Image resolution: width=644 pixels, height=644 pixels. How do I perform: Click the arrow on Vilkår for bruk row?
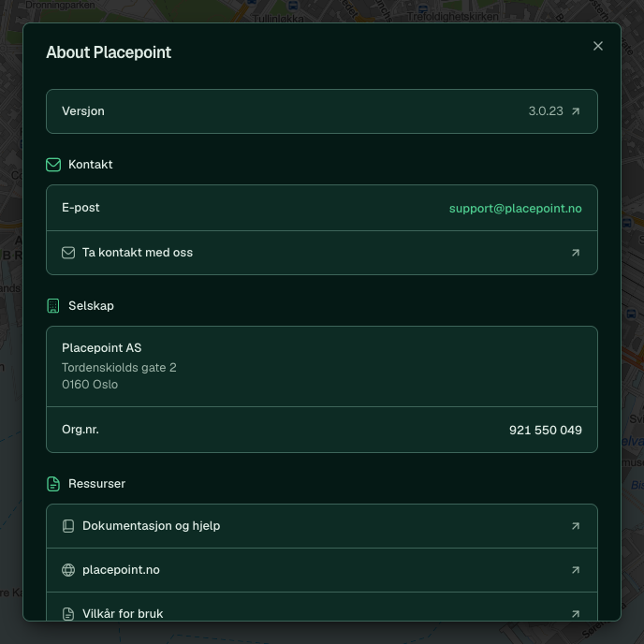pos(576,614)
